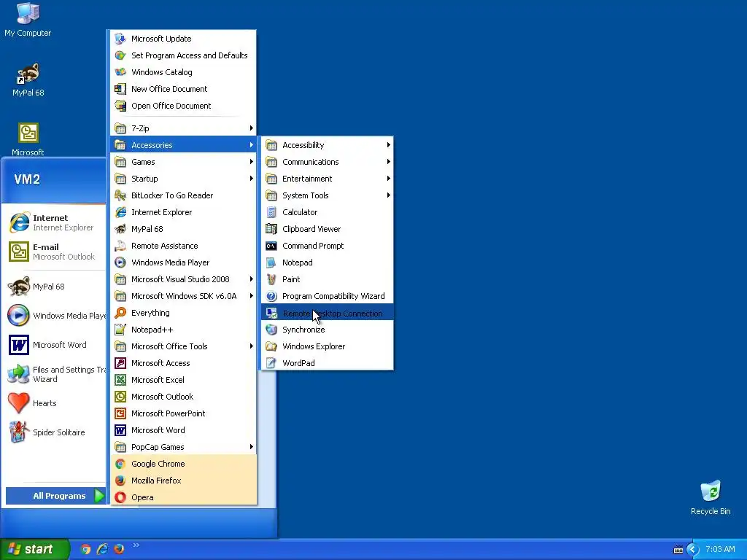
Task: Click the WordPad icon
Action: [271, 363]
